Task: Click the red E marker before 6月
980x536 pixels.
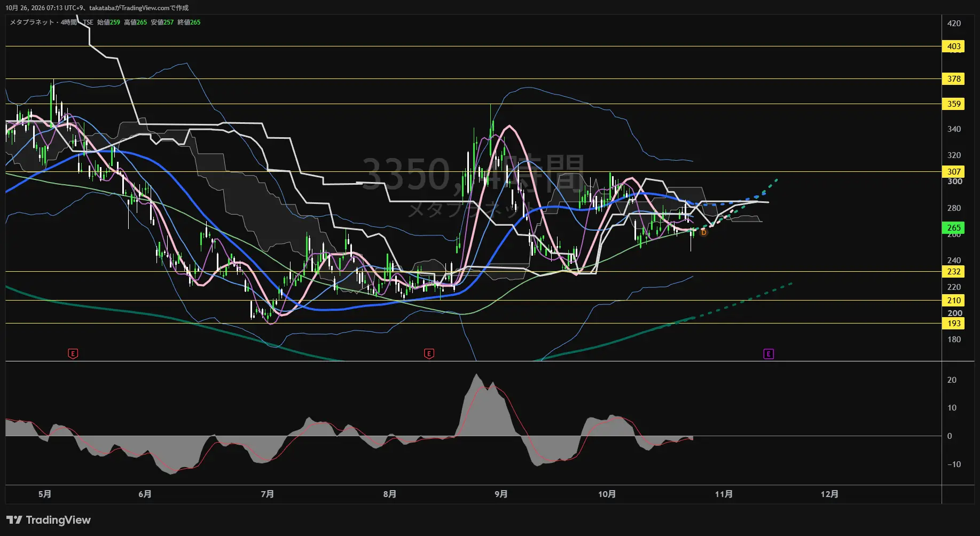Action: [x=73, y=353]
